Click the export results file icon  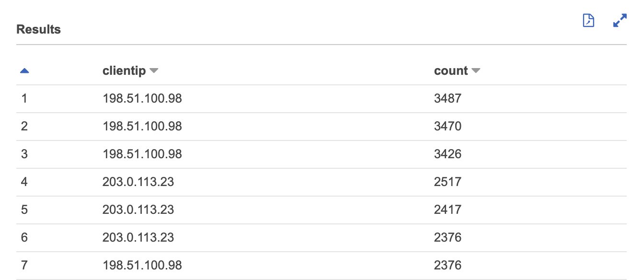588,21
